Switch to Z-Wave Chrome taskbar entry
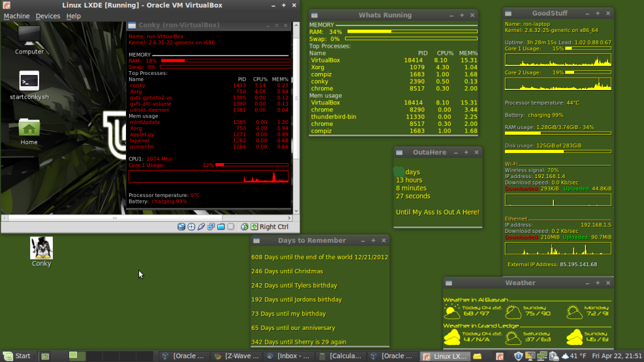This screenshot has width=644, height=362. click(x=237, y=356)
